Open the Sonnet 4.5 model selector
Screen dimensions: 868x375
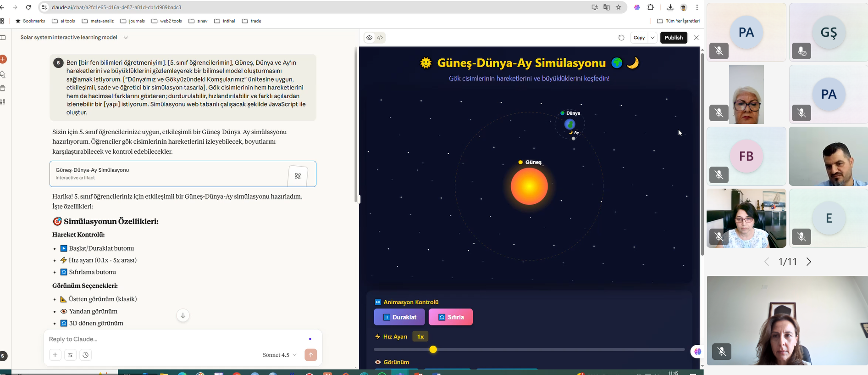(279, 355)
